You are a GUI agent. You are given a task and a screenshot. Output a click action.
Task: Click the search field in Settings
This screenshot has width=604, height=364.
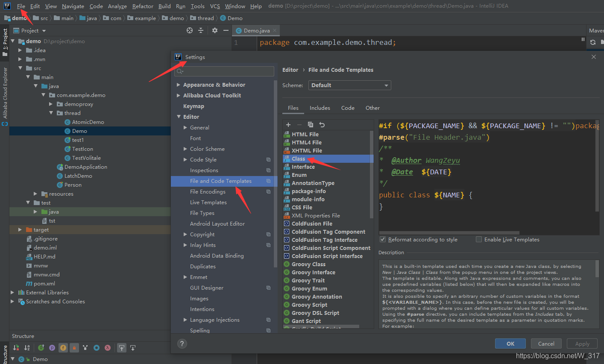(224, 71)
